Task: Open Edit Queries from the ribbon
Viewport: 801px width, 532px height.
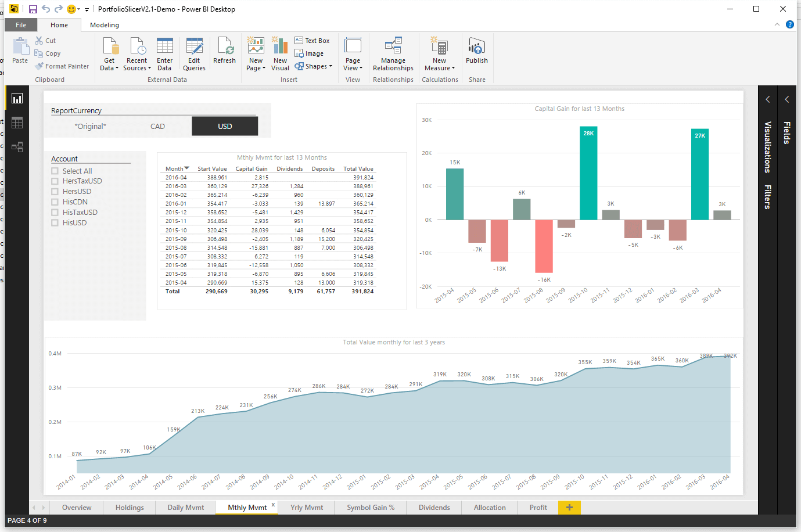Action: [194, 46]
